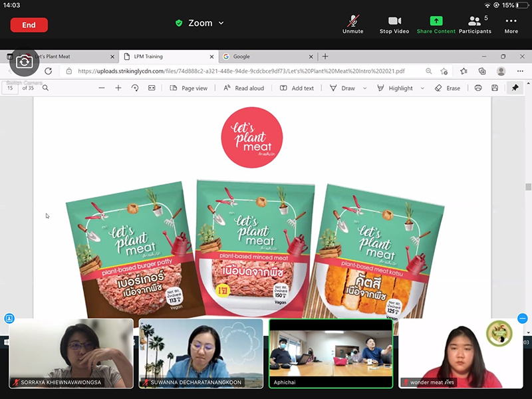Rotate the PDF page
The width and height of the screenshot is (532, 399).
pyautogui.click(x=135, y=88)
